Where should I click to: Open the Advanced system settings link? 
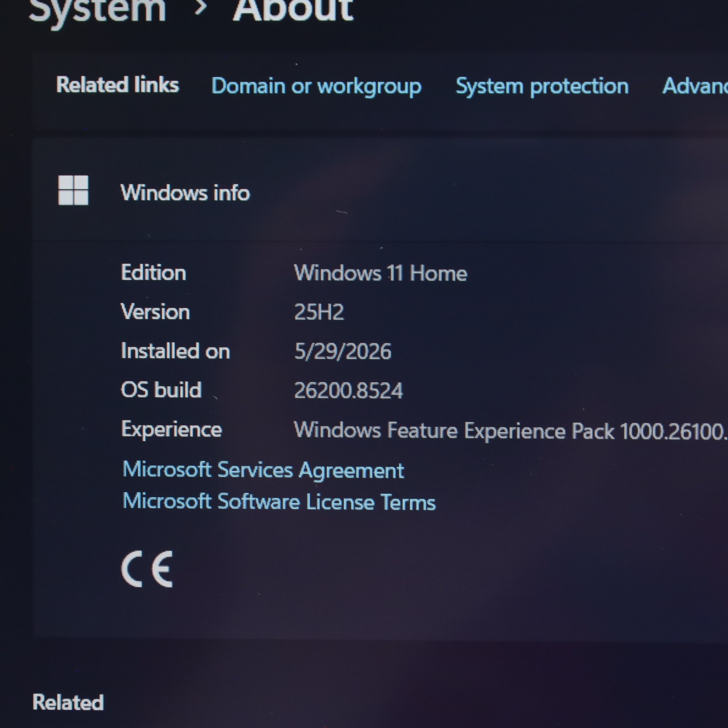click(x=695, y=86)
